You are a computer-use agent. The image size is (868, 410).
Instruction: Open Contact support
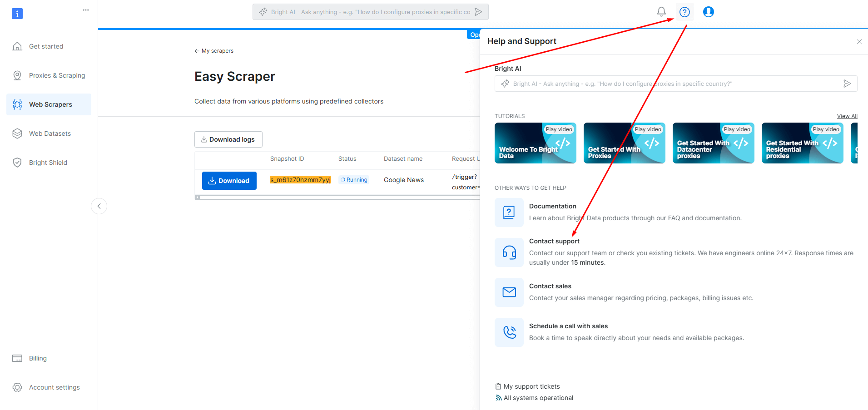(x=554, y=241)
